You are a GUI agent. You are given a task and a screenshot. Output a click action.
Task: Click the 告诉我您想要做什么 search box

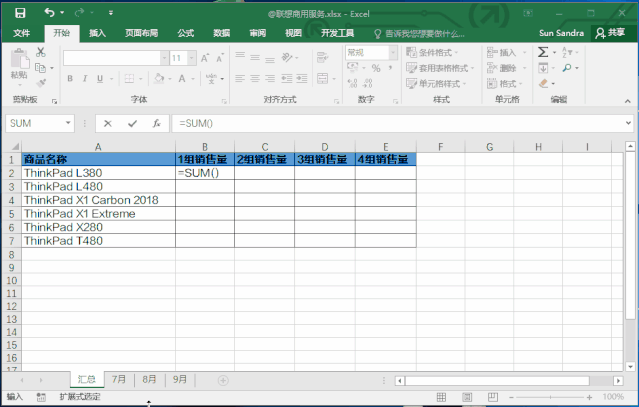tap(420, 33)
